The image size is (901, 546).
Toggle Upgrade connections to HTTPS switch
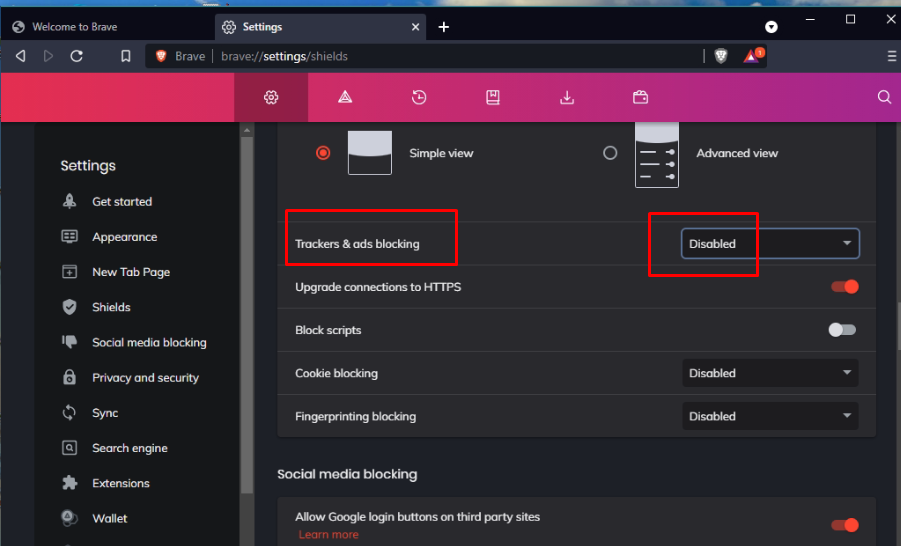(x=845, y=286)
